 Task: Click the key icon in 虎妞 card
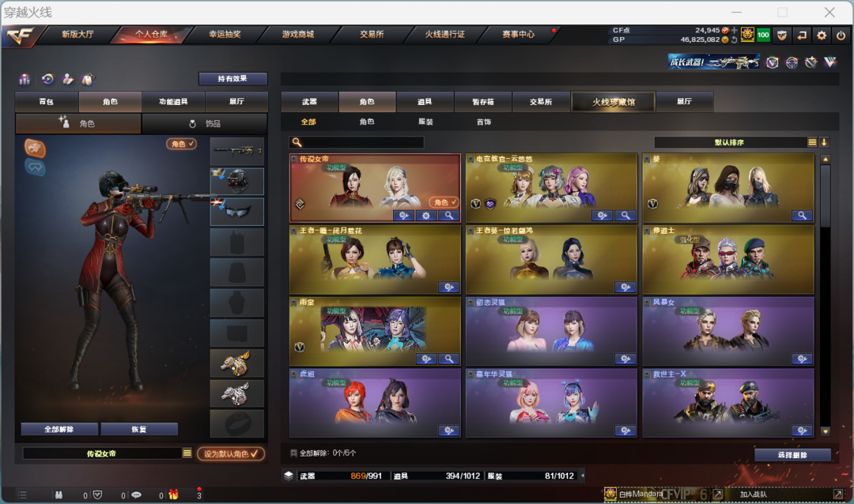point(449,431)
